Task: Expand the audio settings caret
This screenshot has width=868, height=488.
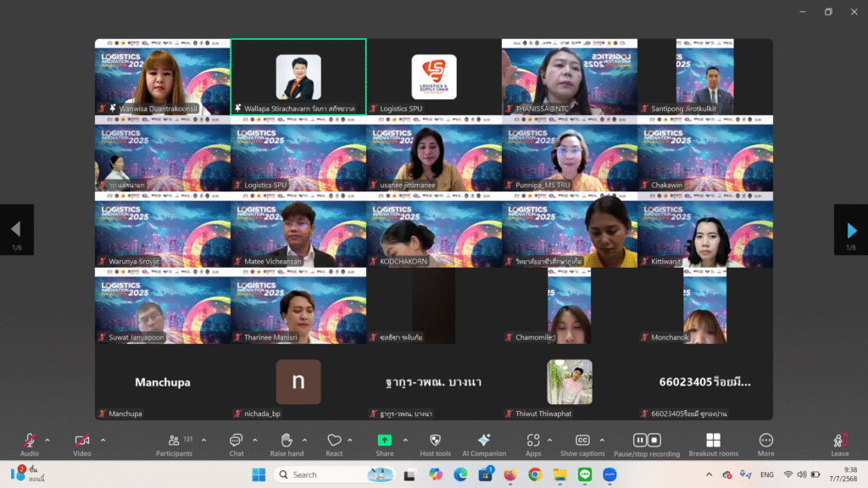Action: tap(47, 441)
